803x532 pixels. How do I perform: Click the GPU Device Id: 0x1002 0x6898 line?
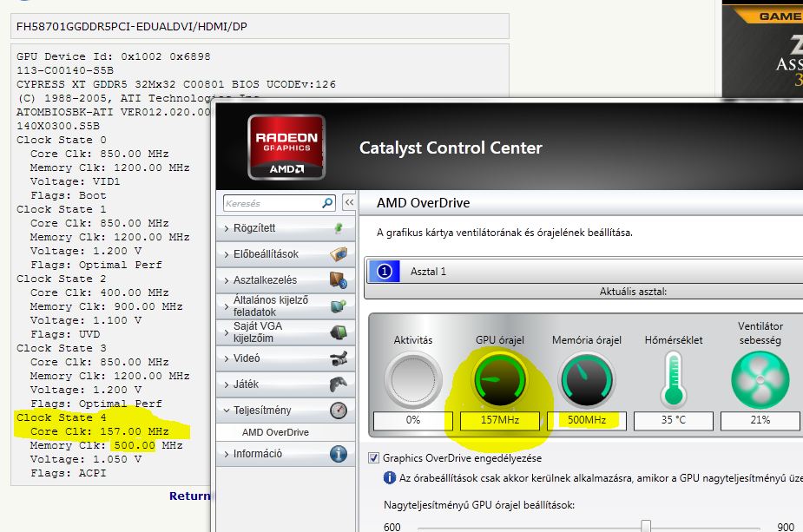(113, 56)
